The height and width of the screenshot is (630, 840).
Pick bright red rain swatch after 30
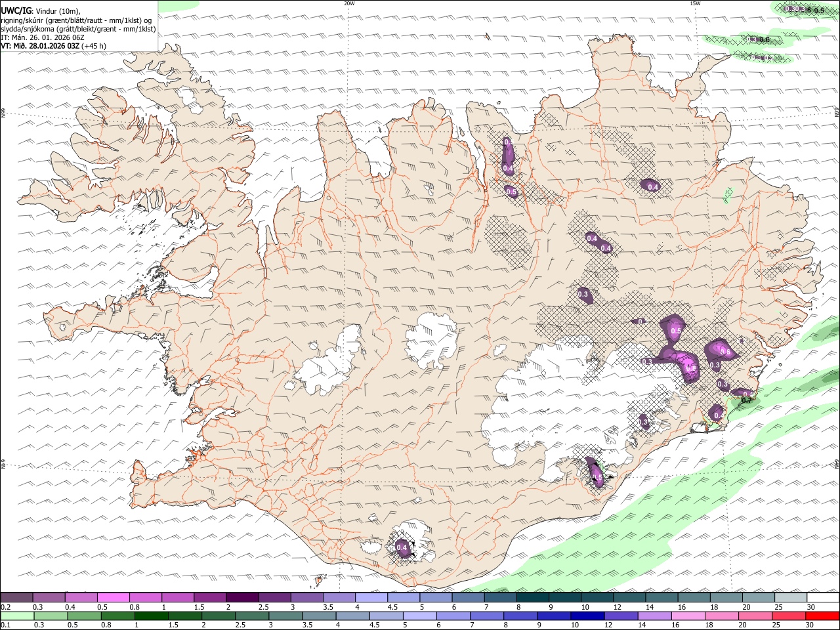tap(823, 616)
